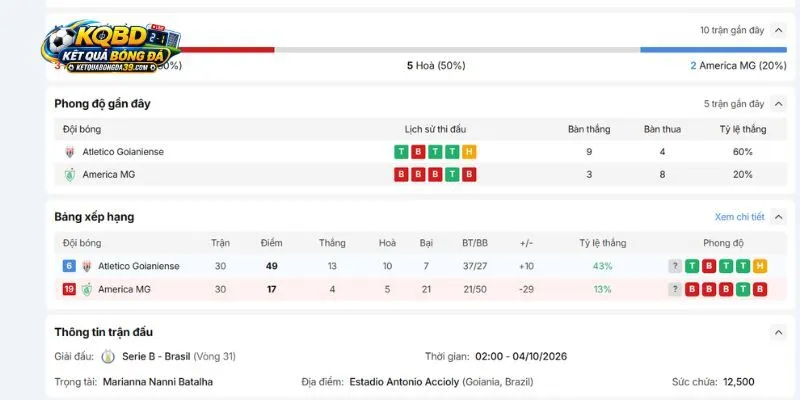Click Atletico Goianiense crest in standings table
800x400 pixels.
pyautogui.click(x=87, y=266)
